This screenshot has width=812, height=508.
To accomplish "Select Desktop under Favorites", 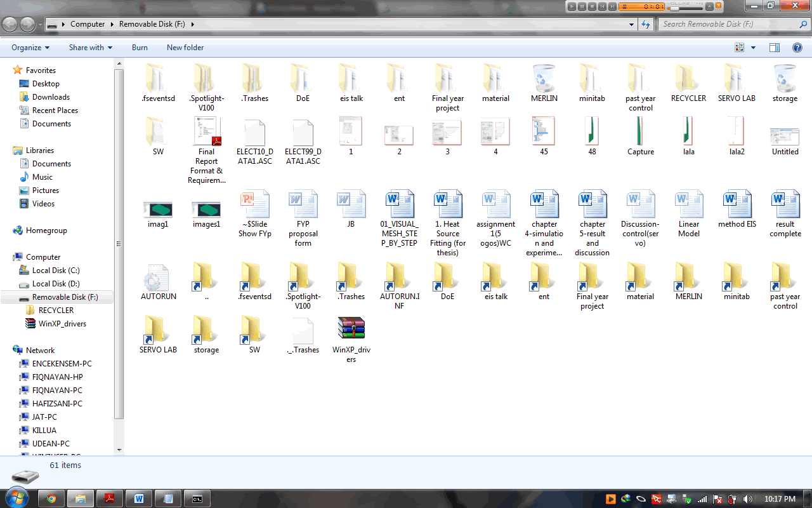I will [x=46, y=84].
